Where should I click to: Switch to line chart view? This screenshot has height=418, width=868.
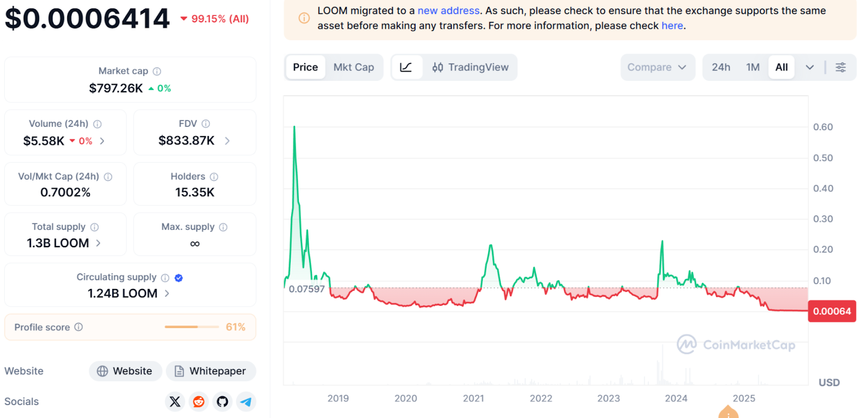[406, 67]
